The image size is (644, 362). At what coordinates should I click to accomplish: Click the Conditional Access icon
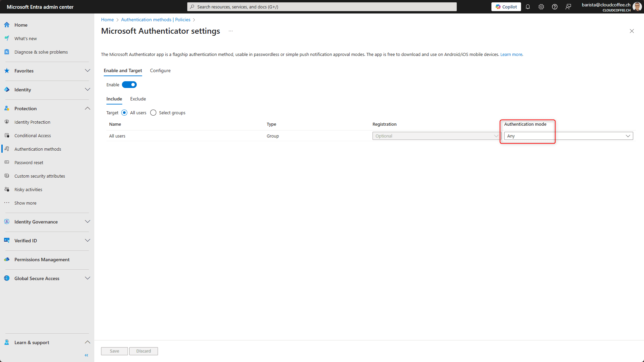(x=7, y=135)
